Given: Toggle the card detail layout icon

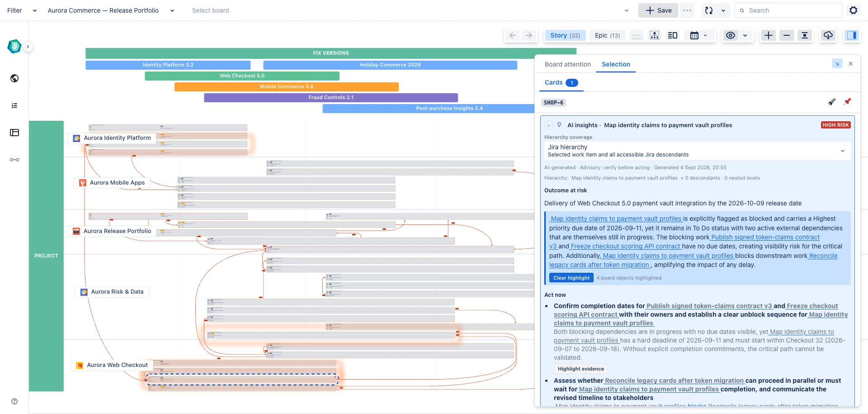Looking at the screenshot, I should point(673,35).
